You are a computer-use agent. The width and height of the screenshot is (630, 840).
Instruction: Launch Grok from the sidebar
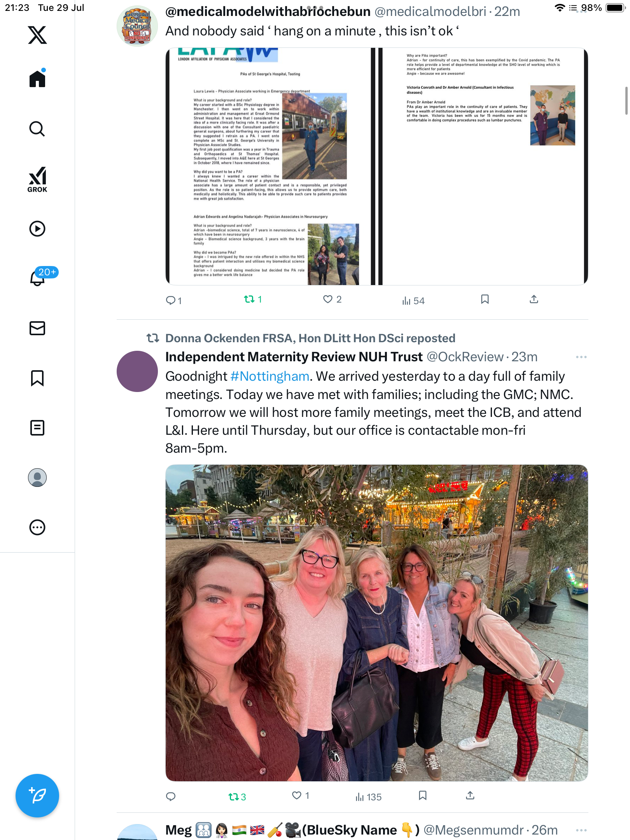37,180
